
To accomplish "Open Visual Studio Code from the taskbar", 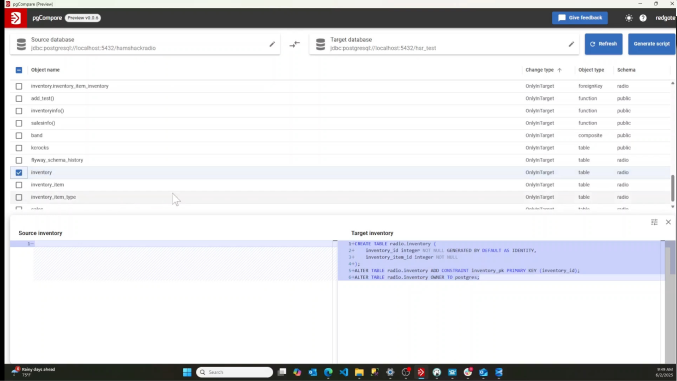I will pos(344,372).
